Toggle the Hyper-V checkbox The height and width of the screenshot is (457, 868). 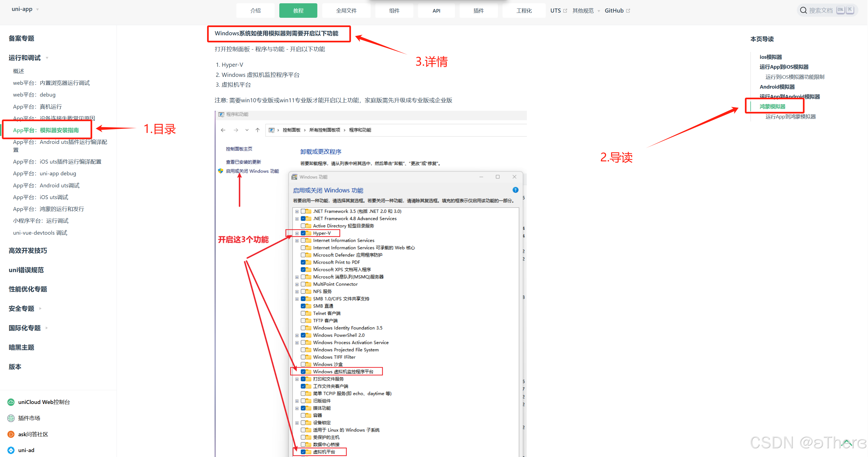tap(303, 233)
